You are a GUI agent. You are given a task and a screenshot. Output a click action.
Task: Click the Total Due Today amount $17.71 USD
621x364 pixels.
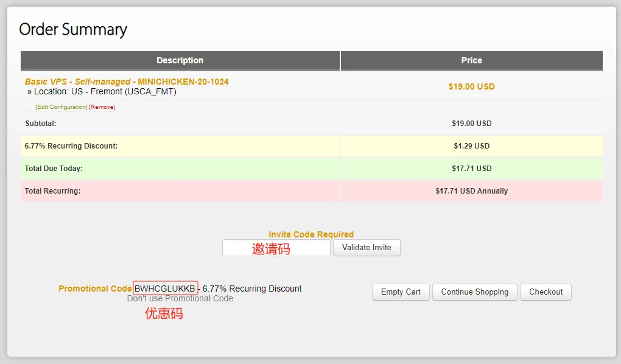471,169
